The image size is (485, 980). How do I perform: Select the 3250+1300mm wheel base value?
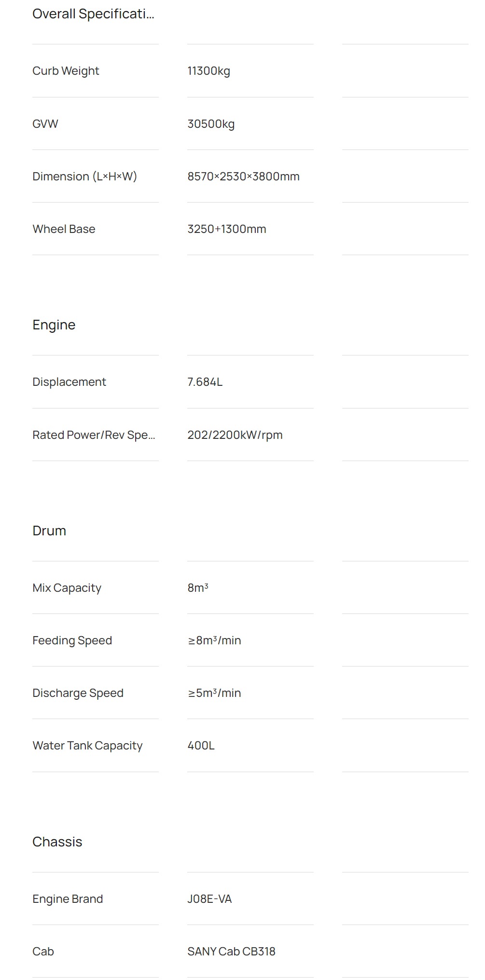point(227,229)
